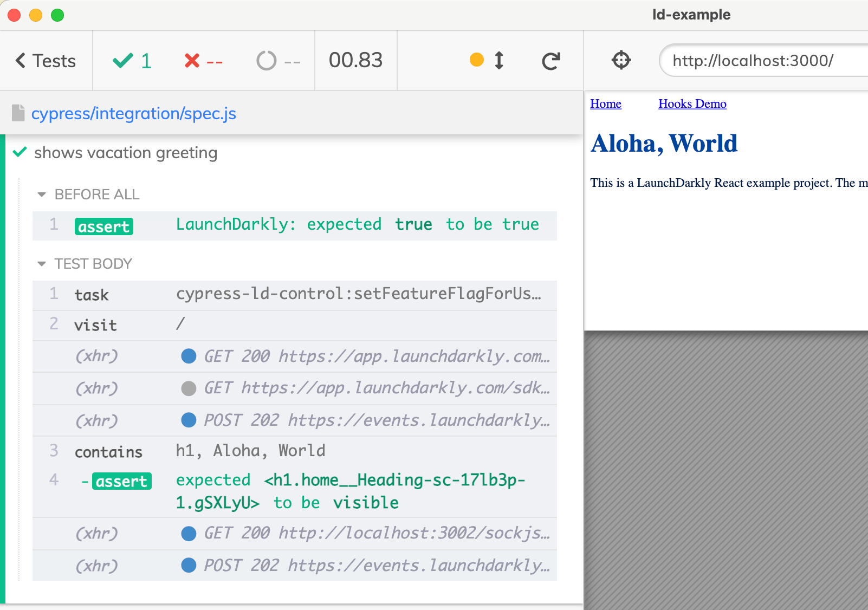This screenshot has width=868, height=610.
Task: Select the LaunchDarkly expected true assert command
Action: point(295,225)
